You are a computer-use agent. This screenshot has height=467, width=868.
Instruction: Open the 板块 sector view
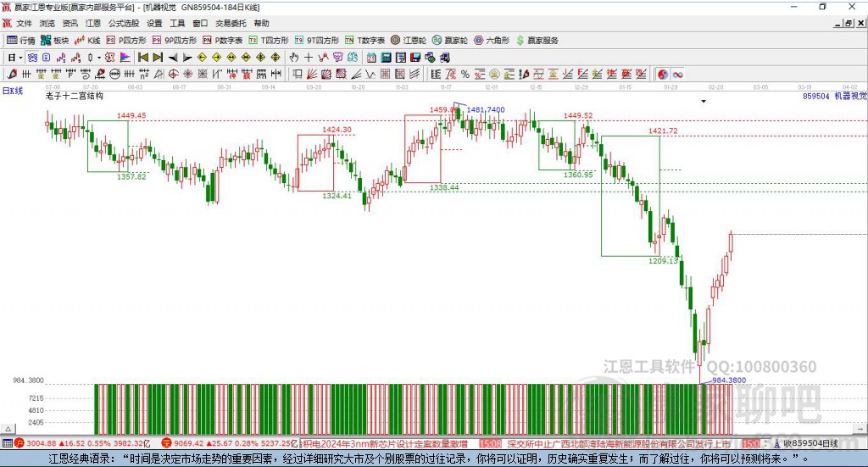pyautogui.click(x=54, y=41)
